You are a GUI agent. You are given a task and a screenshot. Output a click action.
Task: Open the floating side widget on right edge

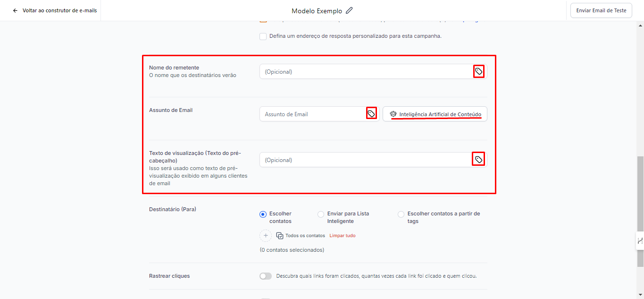[640, 240]
